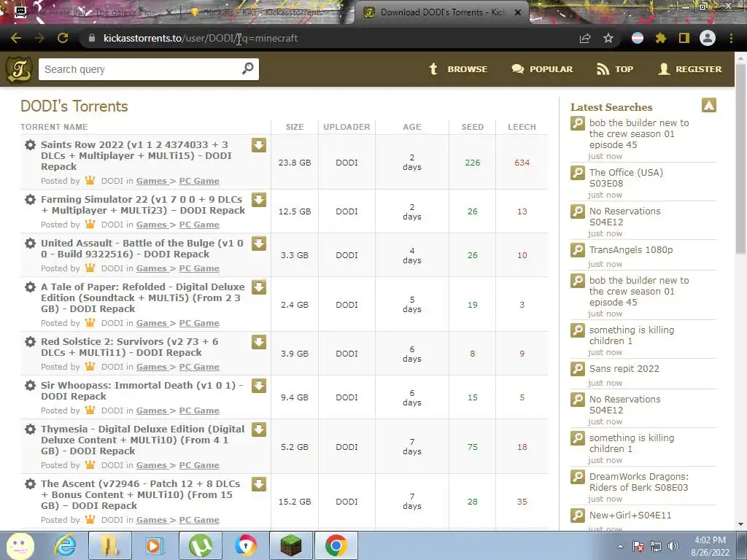
Task: Close the Download DODI's Torrents tab
Action: (518, 12)
